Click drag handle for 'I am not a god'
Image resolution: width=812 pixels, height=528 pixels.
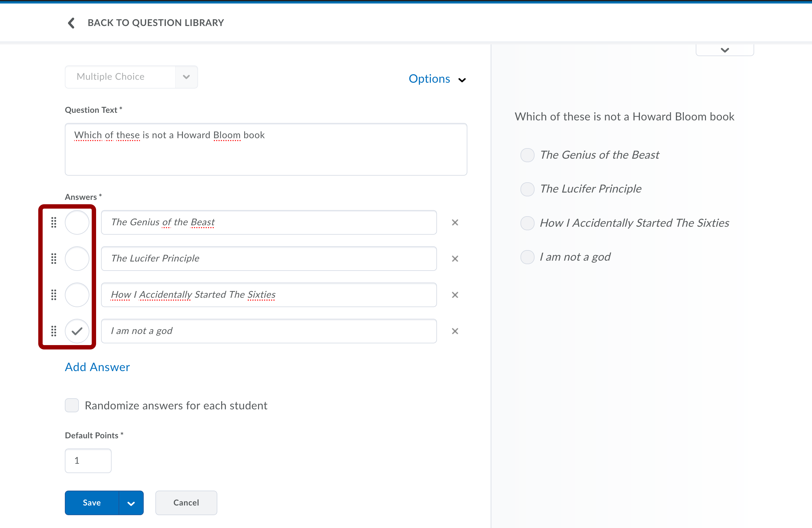click(53, 331)
